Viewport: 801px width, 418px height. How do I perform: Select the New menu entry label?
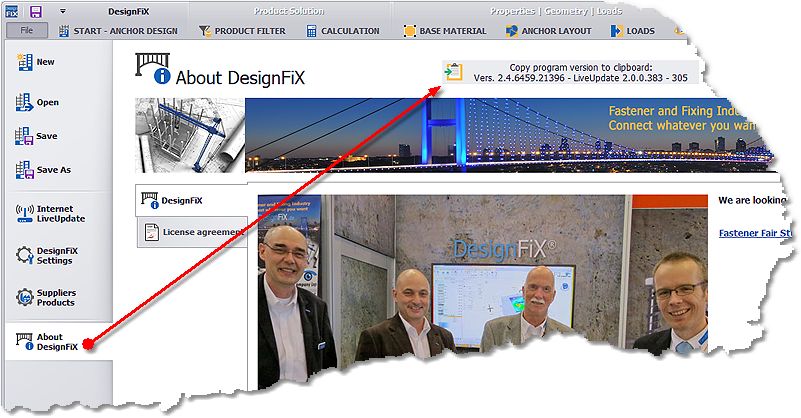click(45, 62)
